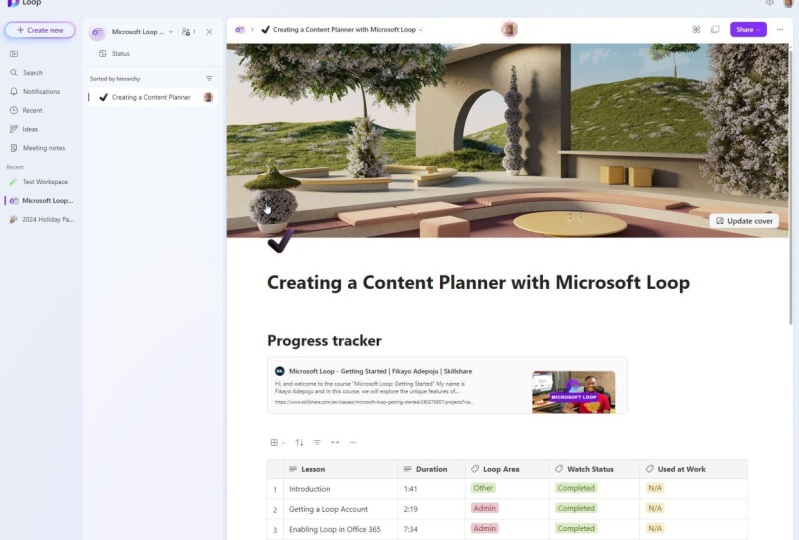Viewport: 799px width, 540px height.
Task: Click the Progress tracker heading
Action: (324, 340)
